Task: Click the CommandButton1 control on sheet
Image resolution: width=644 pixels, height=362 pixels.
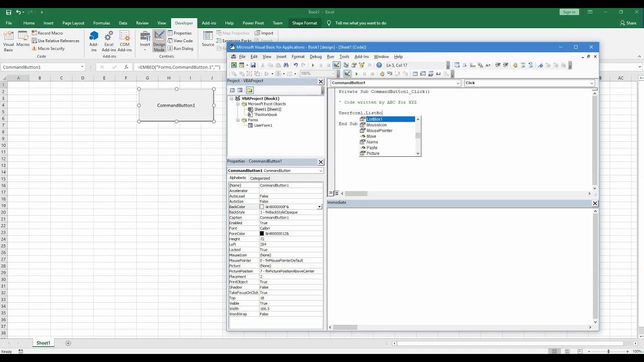Action: (x=176, y=105)
